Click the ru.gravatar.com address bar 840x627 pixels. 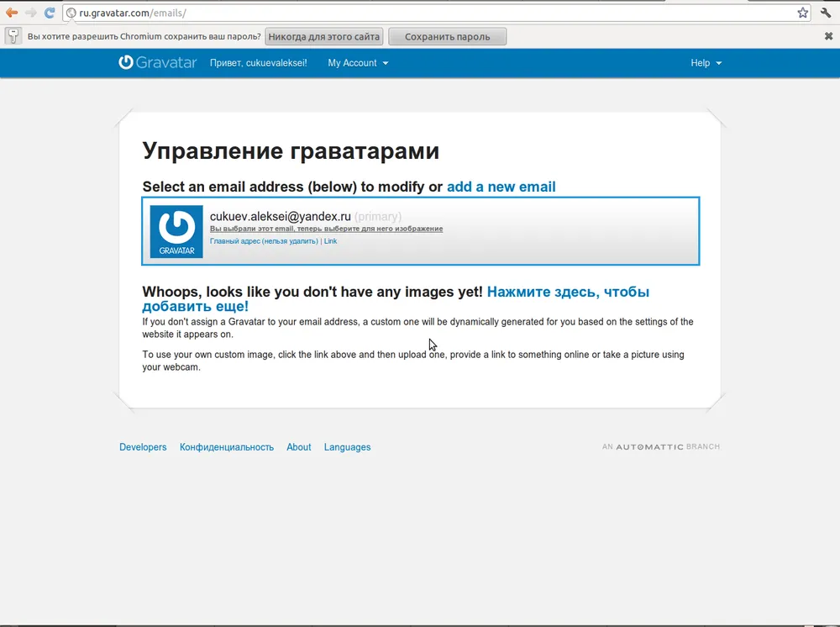coord(420,13)
